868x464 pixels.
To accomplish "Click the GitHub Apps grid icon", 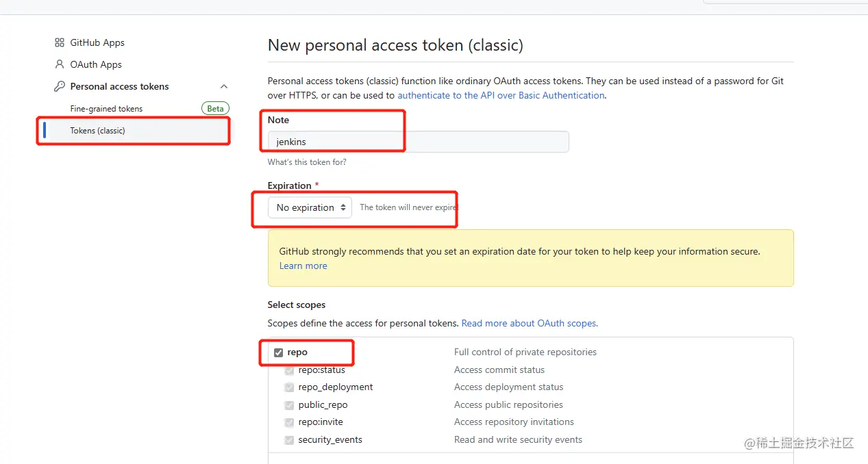I will 60,42.
